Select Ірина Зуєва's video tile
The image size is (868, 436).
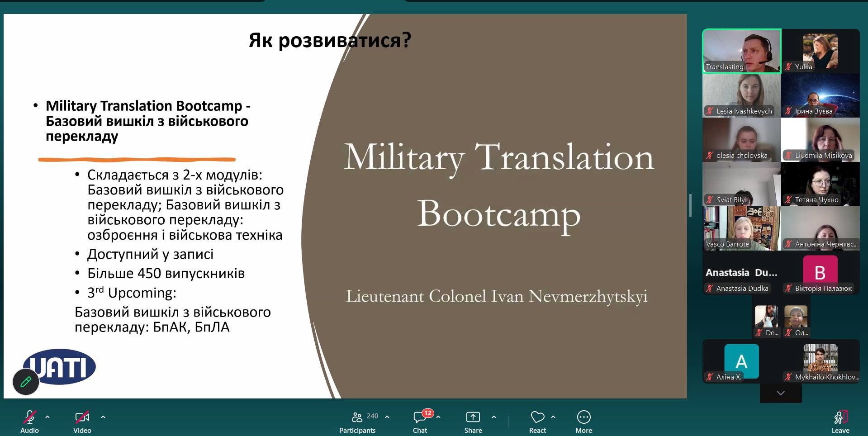[x=821, y=95]
